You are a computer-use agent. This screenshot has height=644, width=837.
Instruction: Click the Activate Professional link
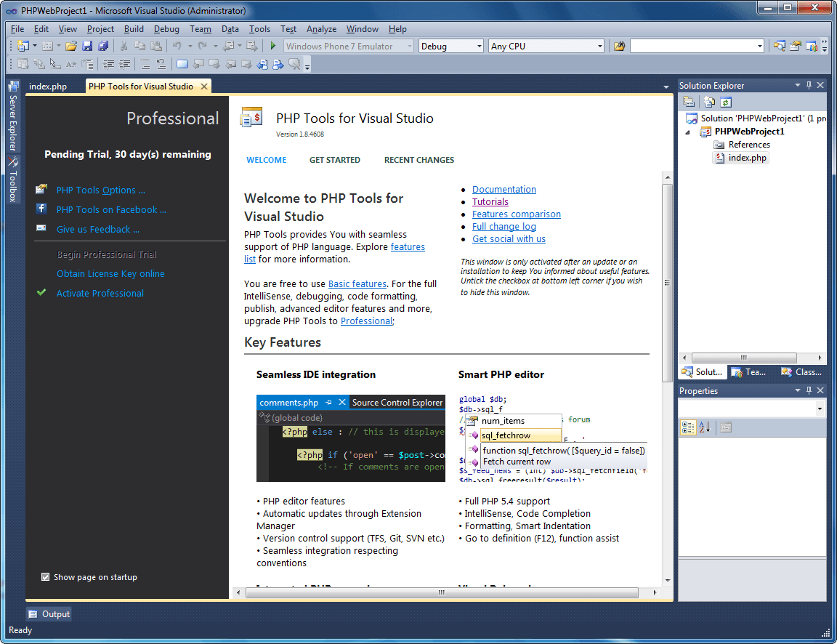click(x=100, y=293)
